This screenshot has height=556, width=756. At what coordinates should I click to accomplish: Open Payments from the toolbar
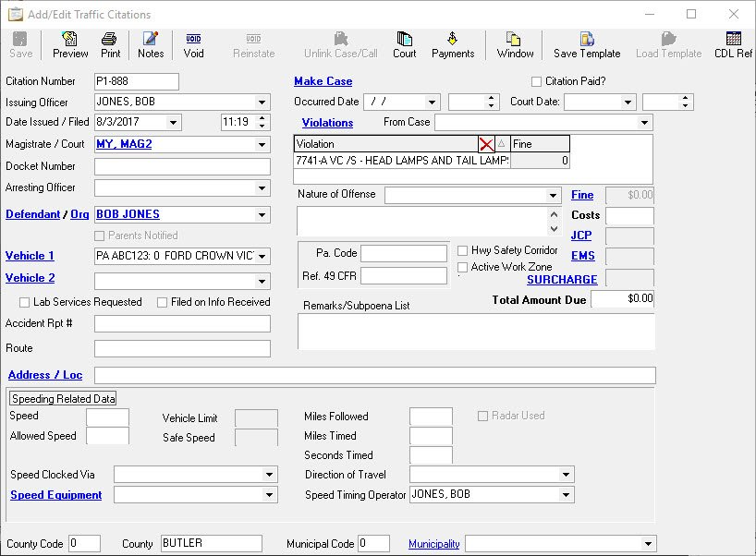click(453, 44)
